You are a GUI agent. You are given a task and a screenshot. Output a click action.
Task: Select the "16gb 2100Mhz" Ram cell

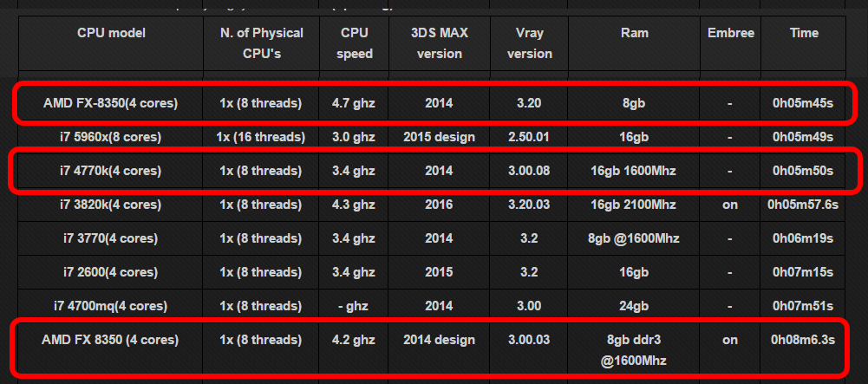pyautogui.click(x=633, y=205)
